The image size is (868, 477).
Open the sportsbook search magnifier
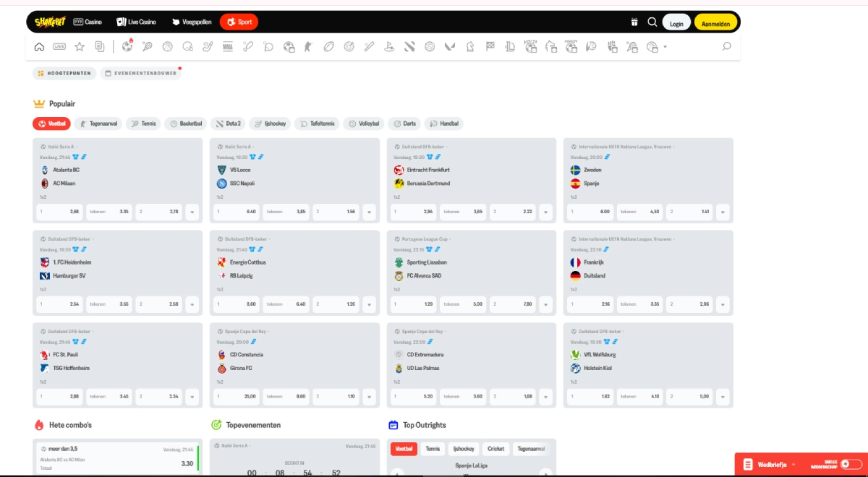726,46
